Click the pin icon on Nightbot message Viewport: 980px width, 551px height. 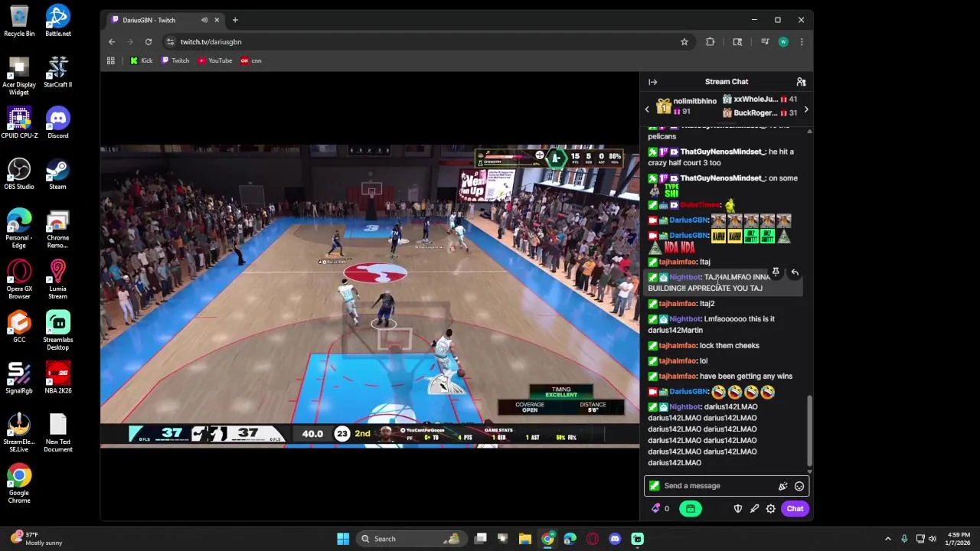(x=776, y=272)
